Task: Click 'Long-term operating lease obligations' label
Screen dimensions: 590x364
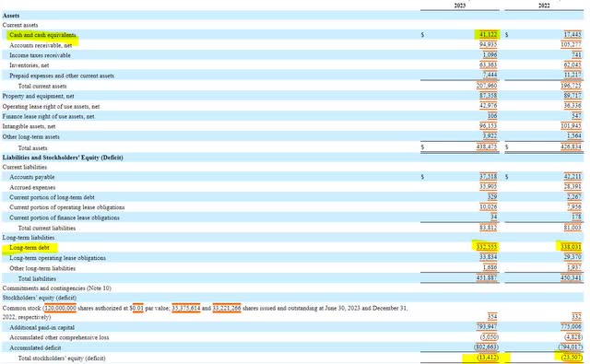Action: [x=57, y=258]
